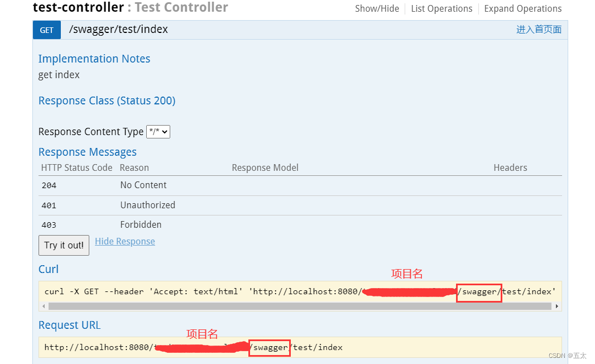Image resolution: width=595 pixels, height=364 pixels.
Task: Click the Reason column header
Action: pos(135,168)
